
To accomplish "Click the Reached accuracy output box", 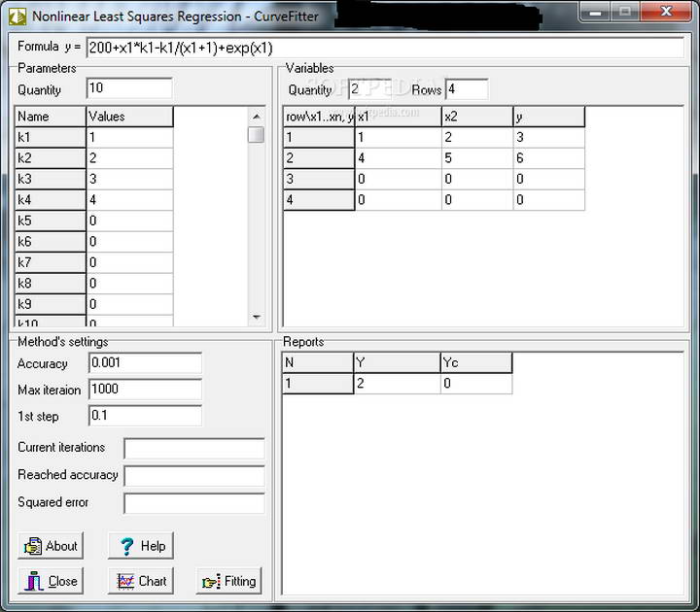I will coord(194,476).
